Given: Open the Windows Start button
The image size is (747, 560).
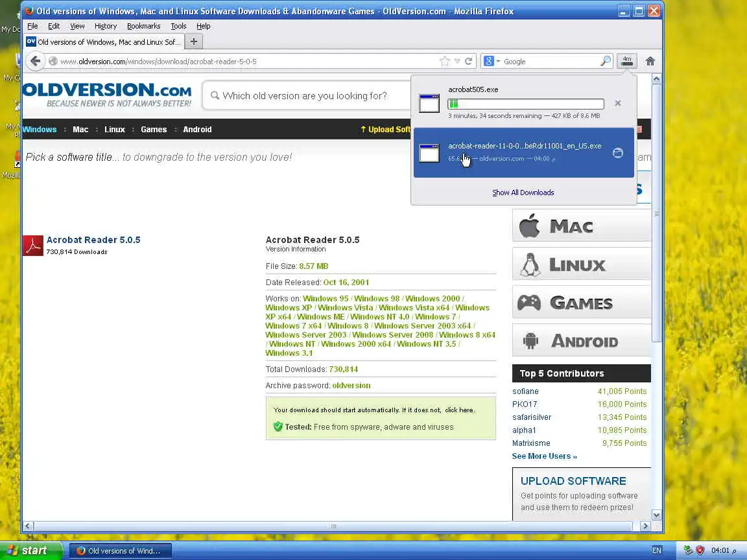Looking at the screenshot, I should [x=31, y=550].
